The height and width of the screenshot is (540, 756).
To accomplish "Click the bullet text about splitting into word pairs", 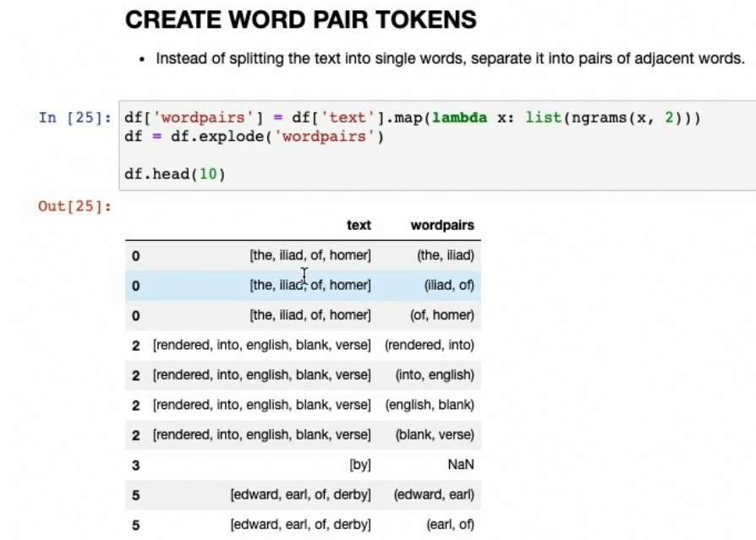I will (449, 58).
